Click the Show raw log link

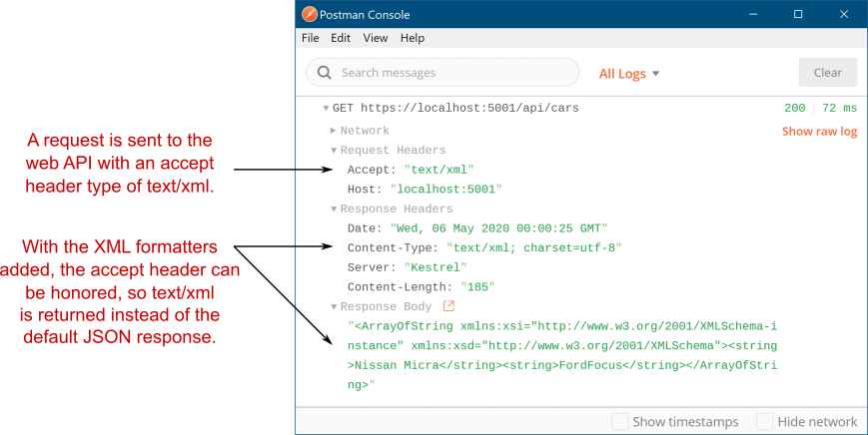point(819,132)
